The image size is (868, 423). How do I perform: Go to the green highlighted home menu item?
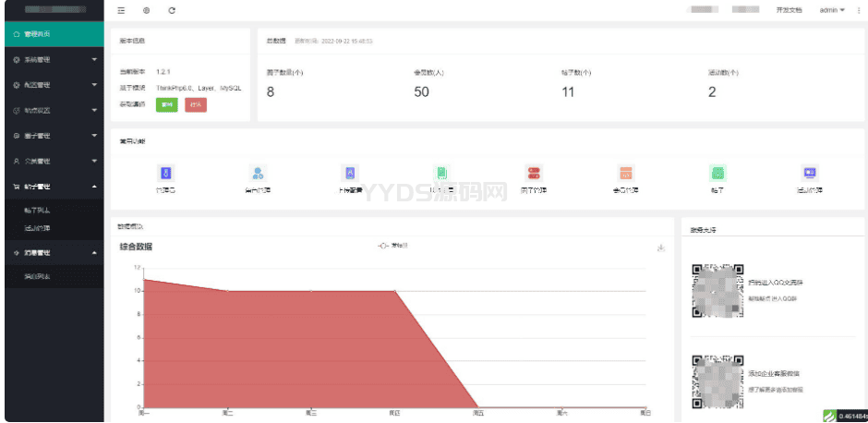[54, 34]
